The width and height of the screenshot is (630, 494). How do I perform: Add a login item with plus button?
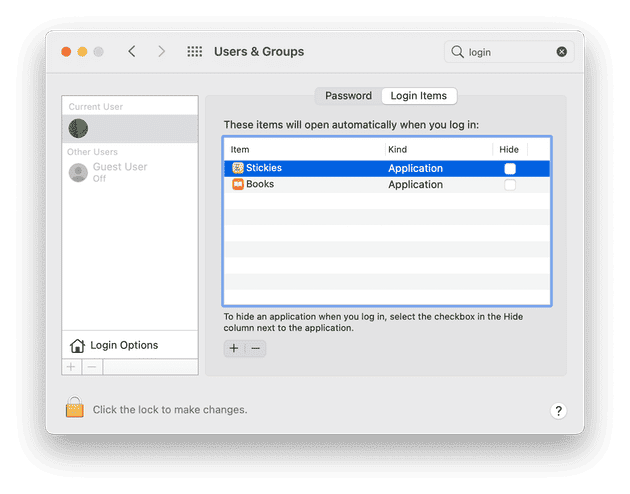[234, 348]
